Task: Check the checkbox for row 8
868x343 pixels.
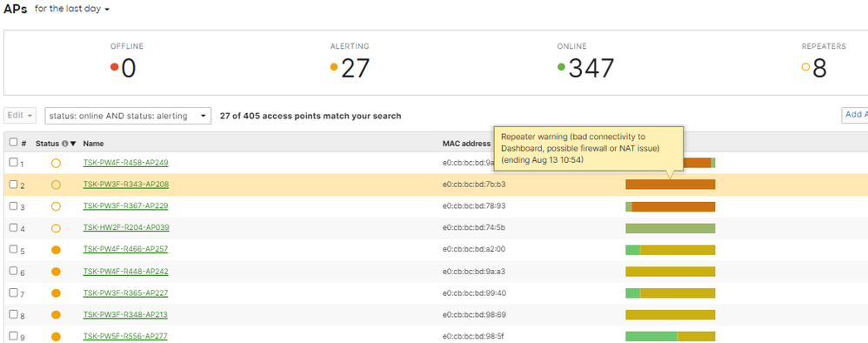Action: (13, 314)
